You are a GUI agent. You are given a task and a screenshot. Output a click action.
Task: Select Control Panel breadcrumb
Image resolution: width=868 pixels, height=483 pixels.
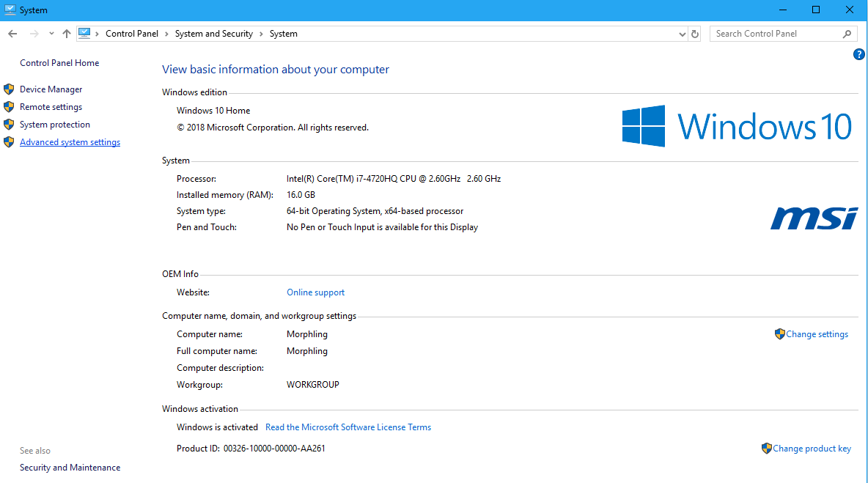pos(132,34)
